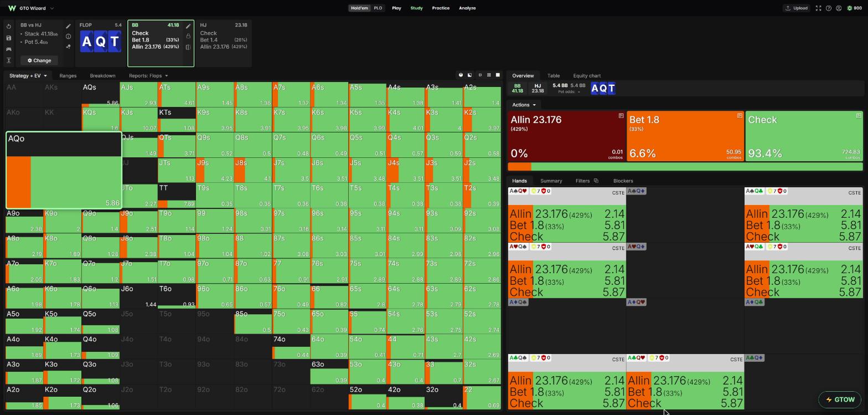Open the Strategy + EV dropdown

coord(28,76)
